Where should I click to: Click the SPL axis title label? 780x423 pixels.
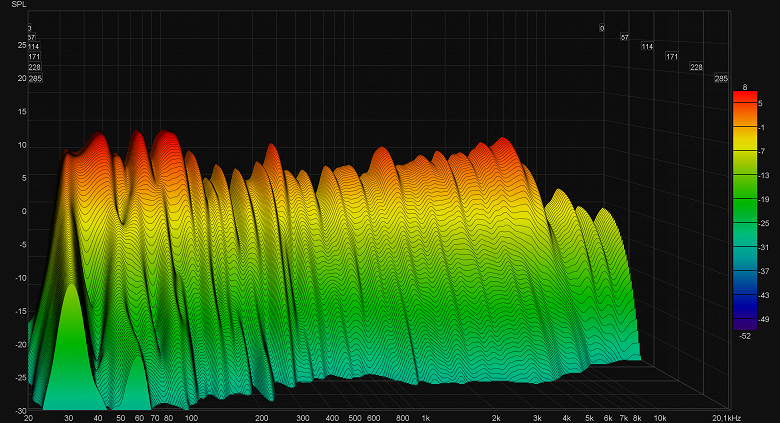(19, 6)
